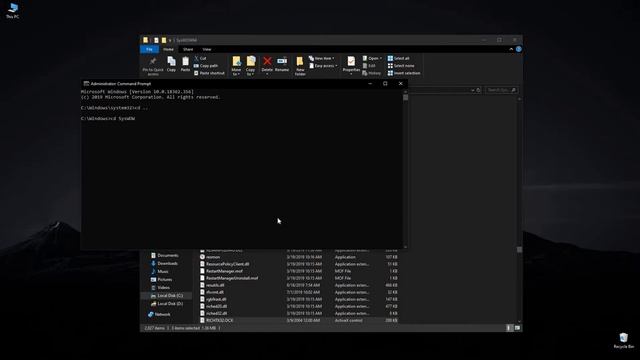Expand the Properties dropdown arrow
640x360 pixels.
[x=351, y=74]
